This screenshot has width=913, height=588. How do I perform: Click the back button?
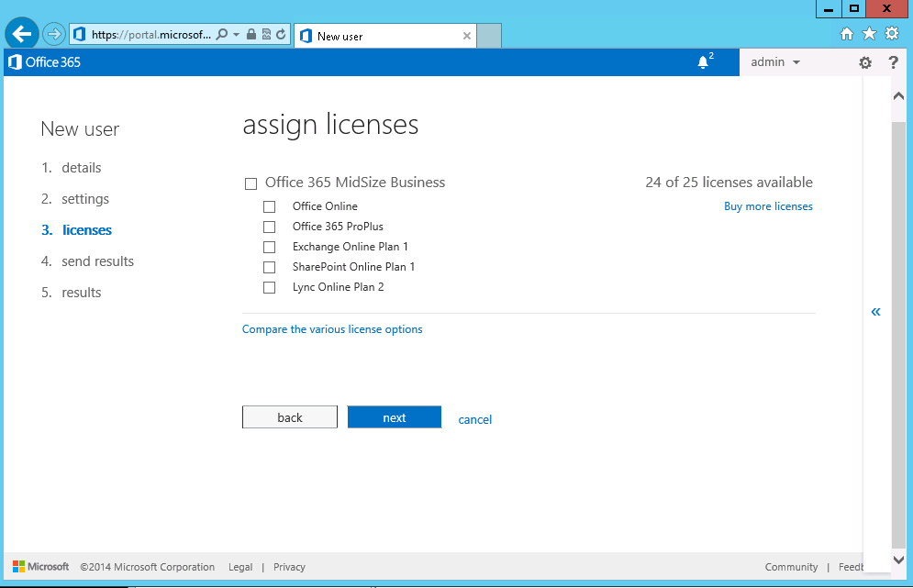[x=289, y=417]
